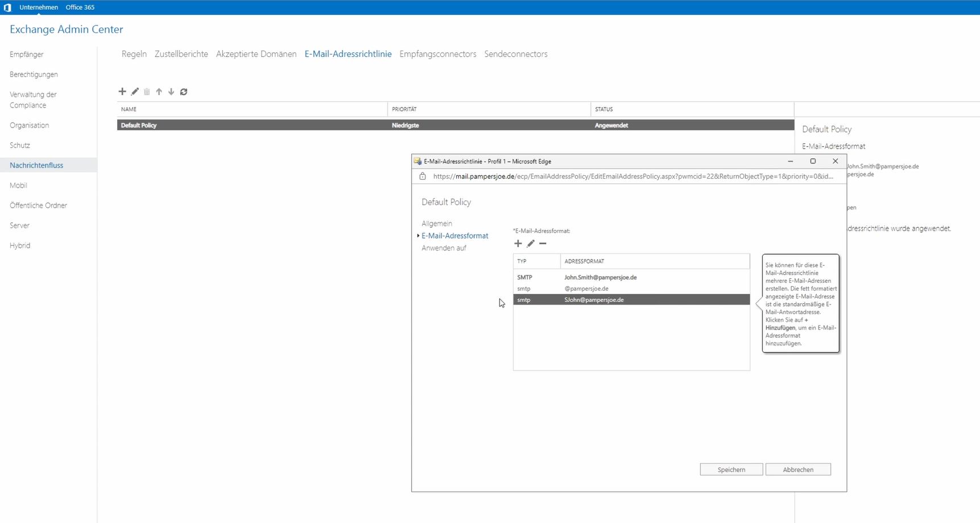Select the E-Mail-Adressrichtlinie tab
Image resolution: width=980 pixels, height=523 pixels.
click(348, 54)
